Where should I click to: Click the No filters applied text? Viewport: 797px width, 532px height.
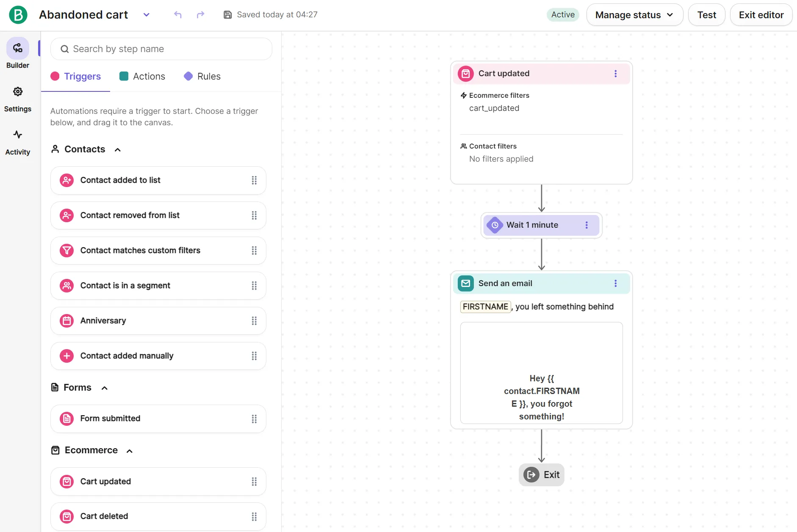(501, 159)
